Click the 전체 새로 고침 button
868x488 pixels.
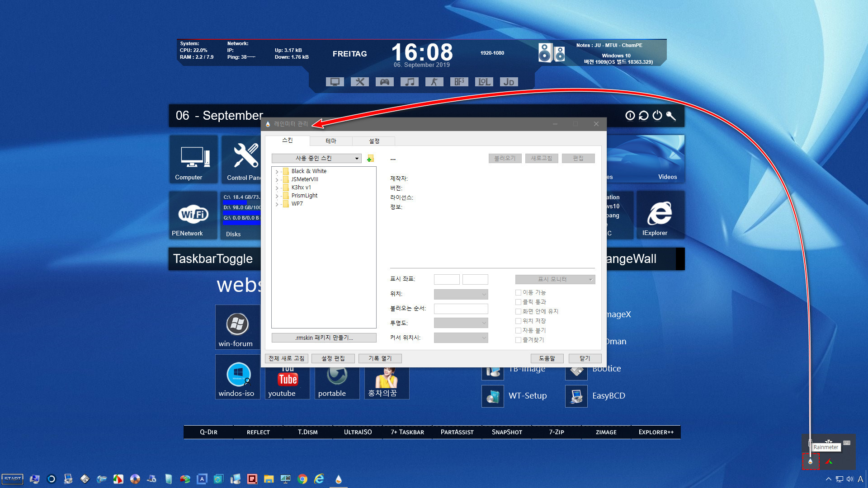(287, 358)
